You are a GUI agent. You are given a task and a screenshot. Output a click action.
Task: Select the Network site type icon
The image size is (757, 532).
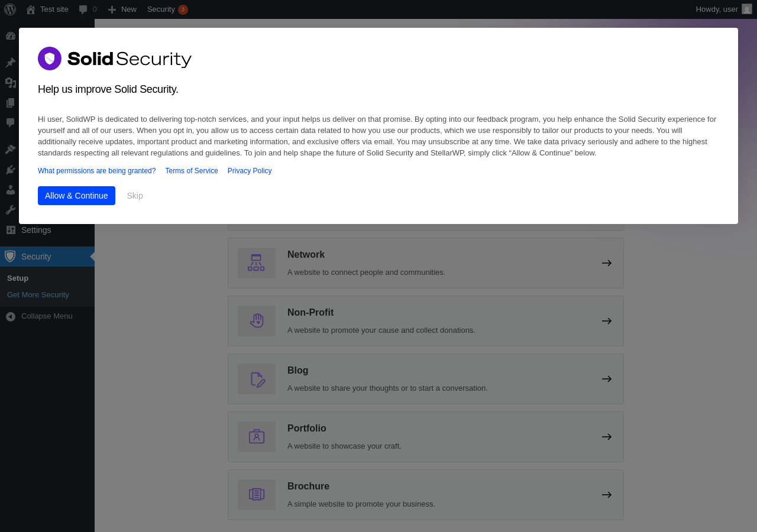(256, 263)
